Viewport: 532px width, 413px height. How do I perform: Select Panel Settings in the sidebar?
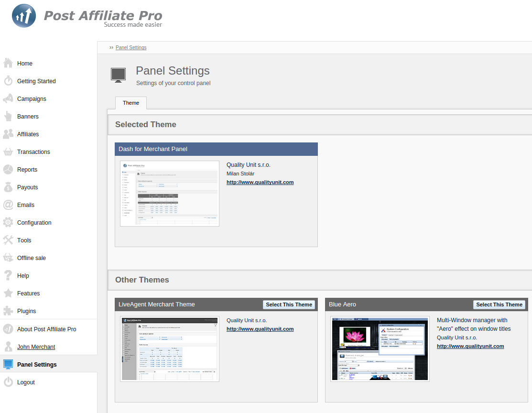pyautogui.click(x=37, y=364)
